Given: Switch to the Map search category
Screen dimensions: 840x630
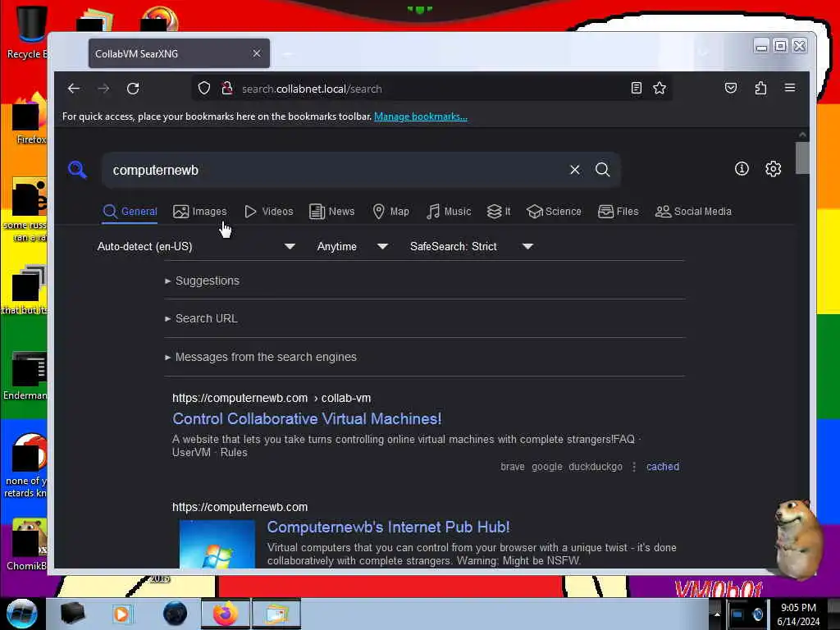Looking at the screenshot, I should (x=390, y=212).
